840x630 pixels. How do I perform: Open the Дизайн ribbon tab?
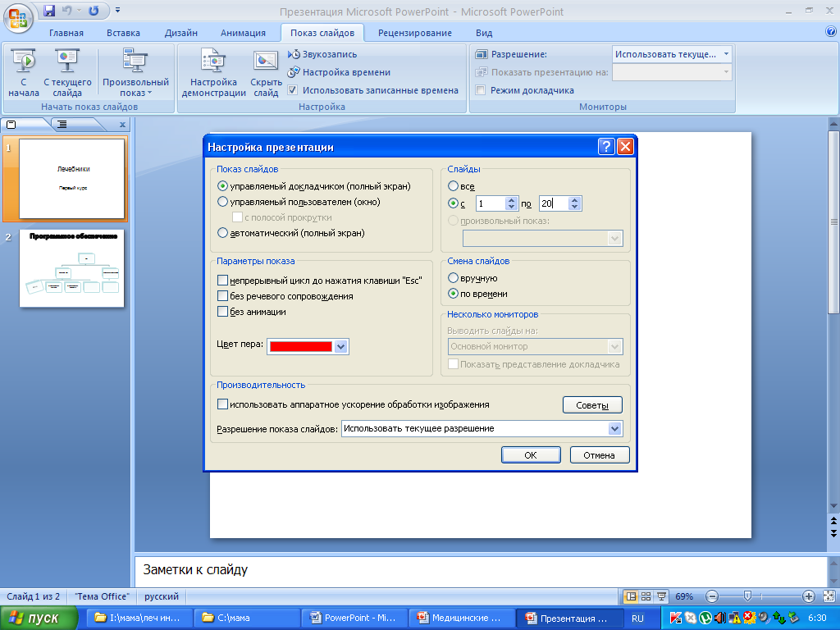click(x=181, y=33)
